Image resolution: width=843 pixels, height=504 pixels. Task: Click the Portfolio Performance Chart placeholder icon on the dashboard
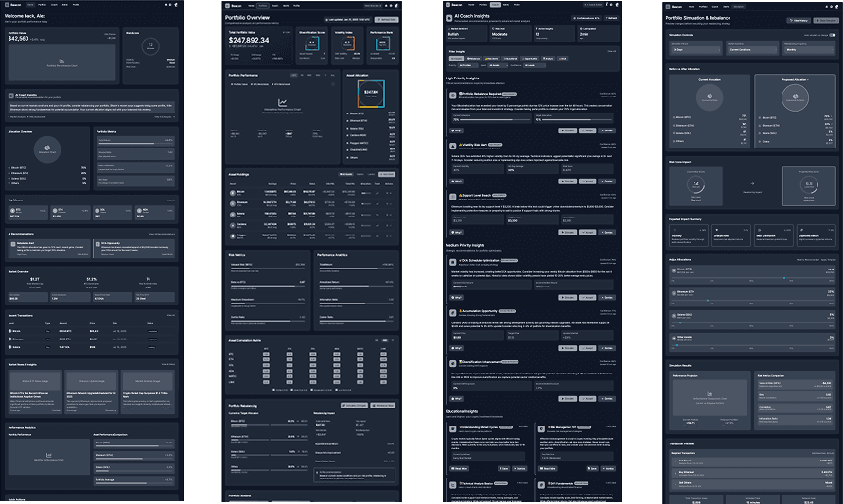(x=61, y=61)
